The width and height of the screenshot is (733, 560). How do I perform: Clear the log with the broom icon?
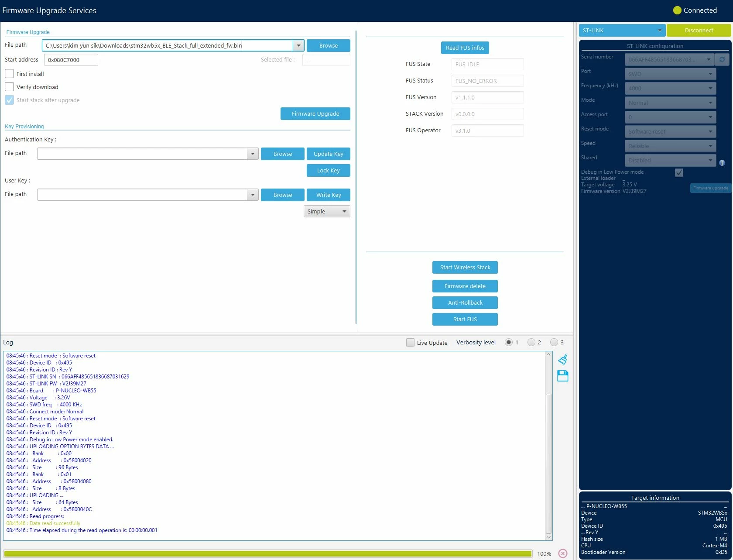(563, 359)
